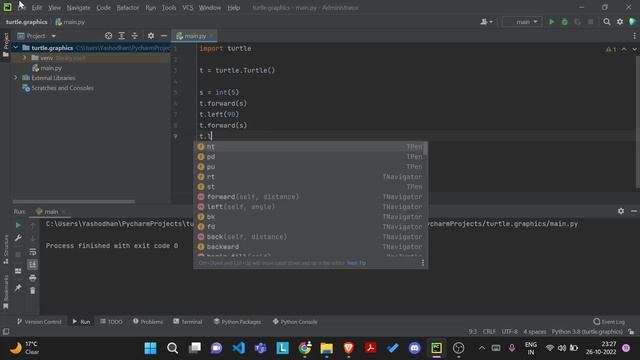The height and width of the screenshot is (360, 640).
Task: Select opened file locate target icon in Project panel
Action: coord(108,36)
